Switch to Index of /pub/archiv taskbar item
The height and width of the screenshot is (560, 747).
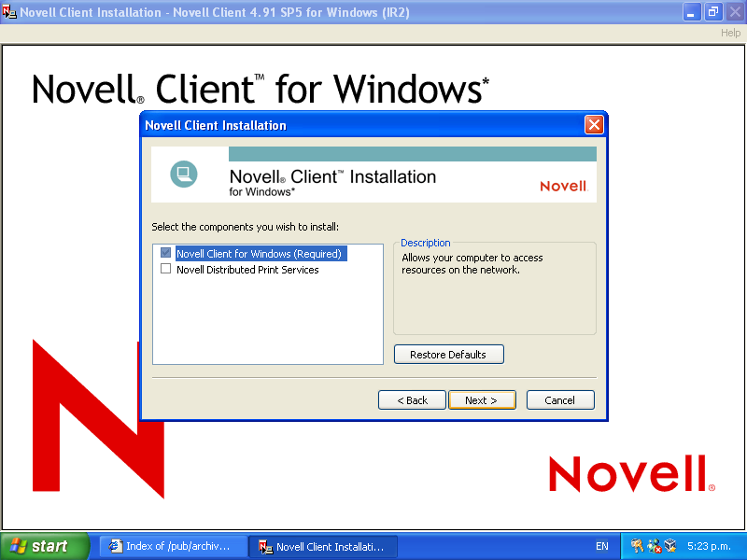click(173, 546)
